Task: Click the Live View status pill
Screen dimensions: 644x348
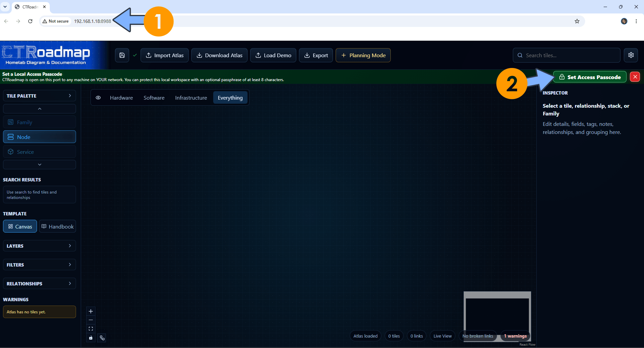Action: pyautogui.click(x=443, y=336)
